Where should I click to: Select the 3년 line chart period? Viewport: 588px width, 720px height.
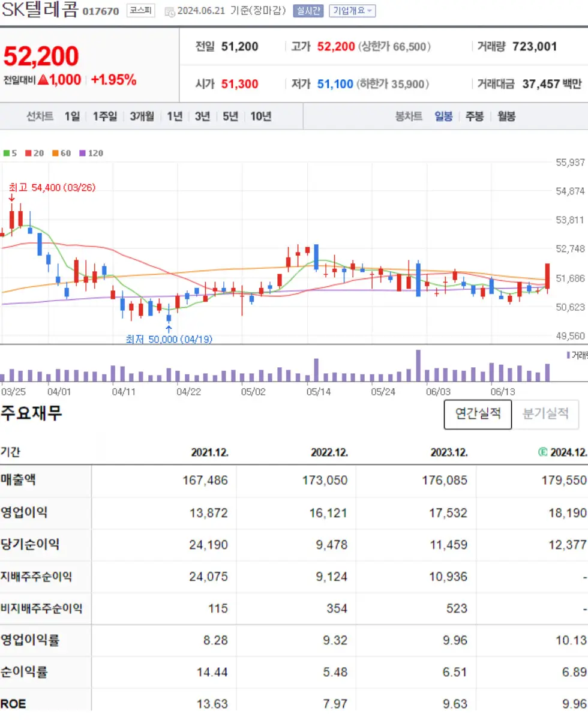tap(202, 116)
